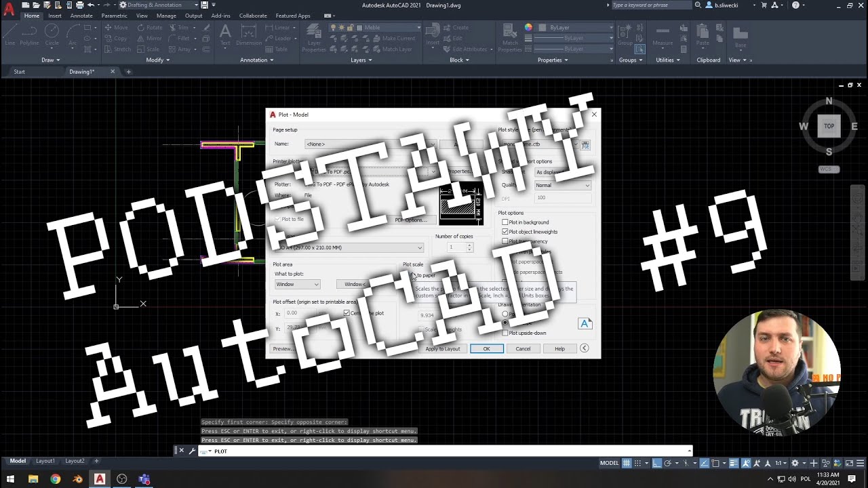The height and width of the screenshot is (488, 868).
Task: Click Cancel in the Plot dialog
Action: pos(523,348)
